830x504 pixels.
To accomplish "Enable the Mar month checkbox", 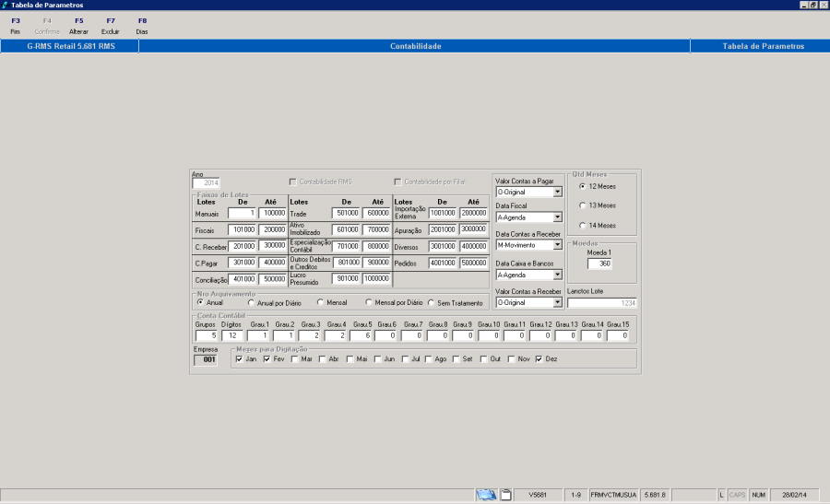I will click(295, 358).
